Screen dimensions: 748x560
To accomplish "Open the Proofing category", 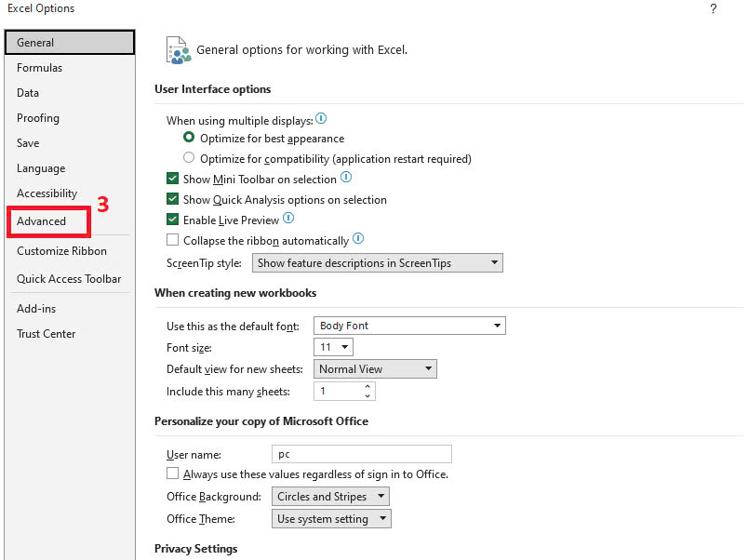I will 70,118.
